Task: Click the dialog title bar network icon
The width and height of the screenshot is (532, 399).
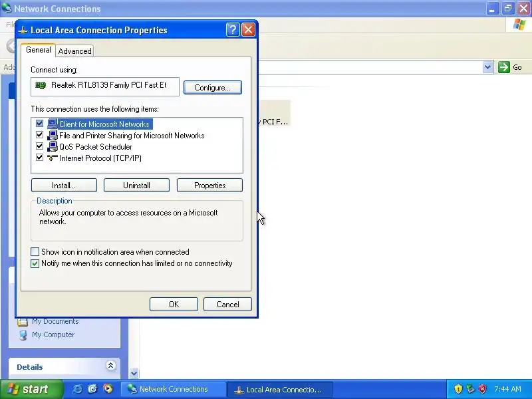Action: tap(23, 30)
